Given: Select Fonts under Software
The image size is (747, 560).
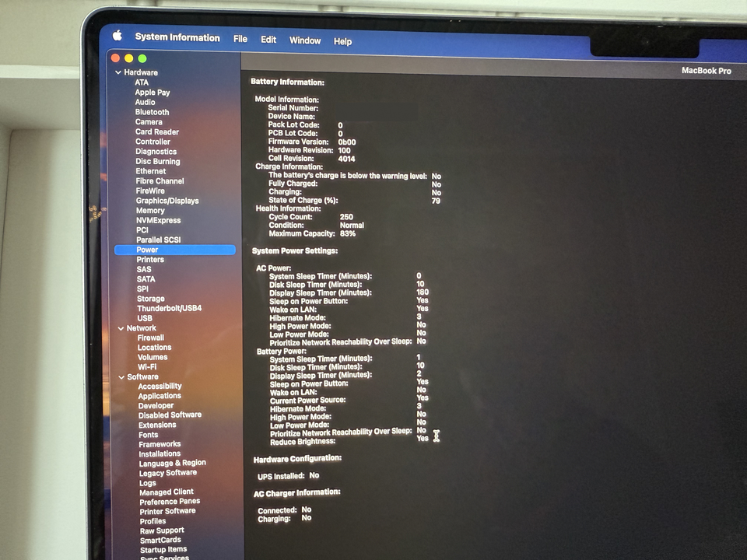Looking at the screenshot, I should click(x=148, y=435).
